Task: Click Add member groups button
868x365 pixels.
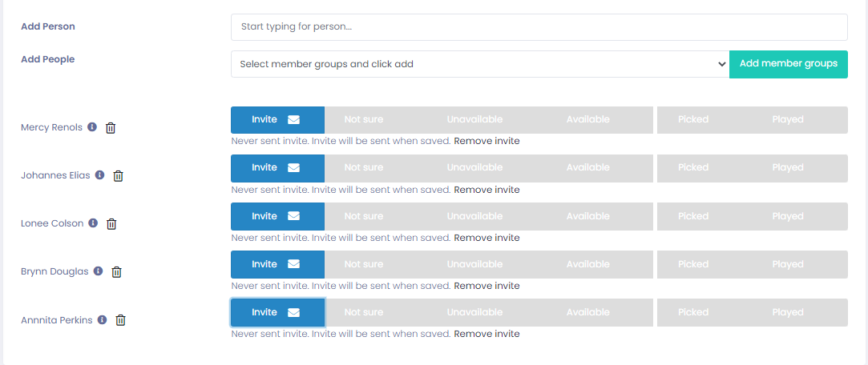Action: pyautogui.click(x=789, y=64)
